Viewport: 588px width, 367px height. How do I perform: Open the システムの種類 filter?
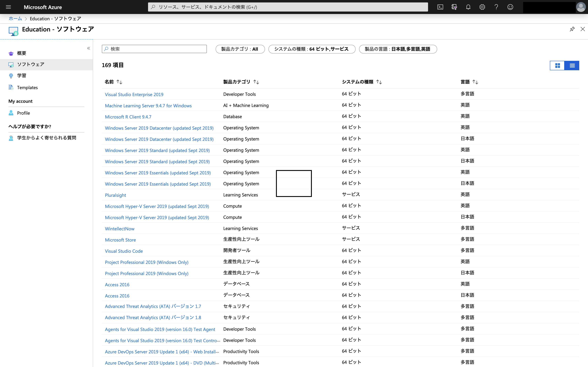pyautogui.click(x=312, y=49)
